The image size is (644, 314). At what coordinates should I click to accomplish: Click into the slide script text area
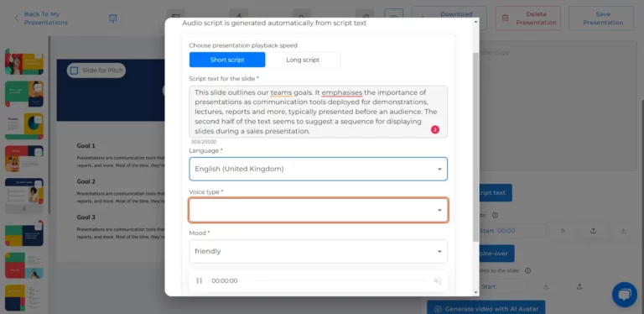[x=319, y=112]
